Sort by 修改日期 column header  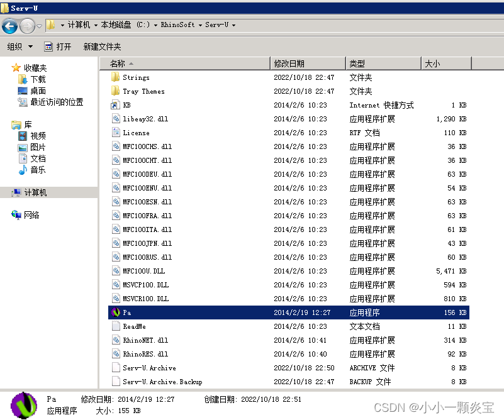pyautogui.click(x=308, y=64)
